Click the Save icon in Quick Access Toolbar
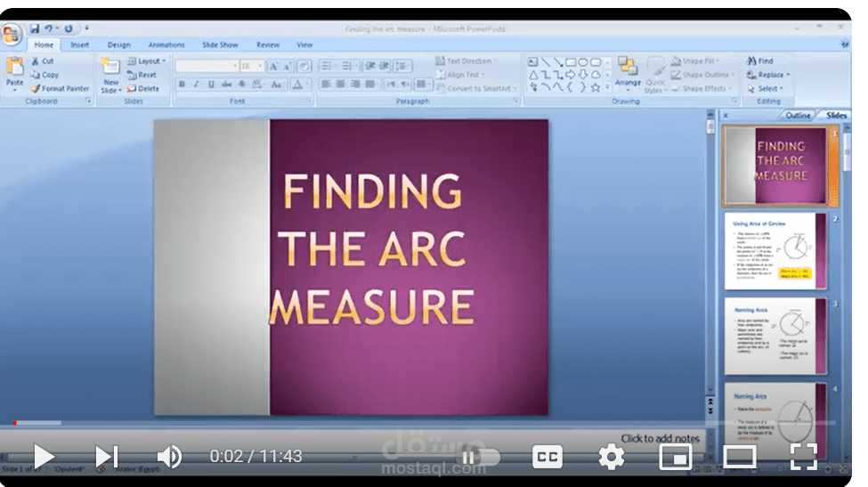Screen dimensions: 868x487 click(35, 28)
